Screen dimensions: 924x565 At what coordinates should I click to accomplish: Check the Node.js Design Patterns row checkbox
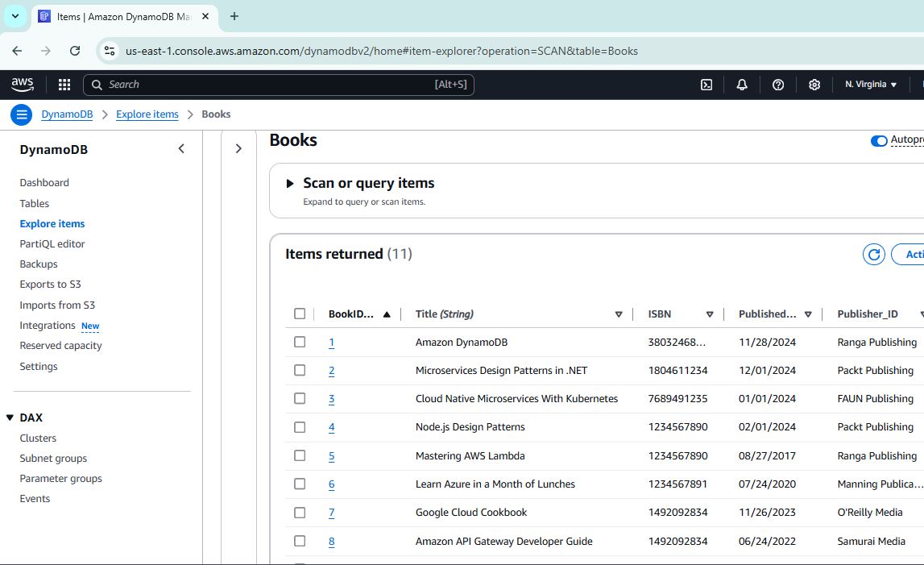click(300, 427)
